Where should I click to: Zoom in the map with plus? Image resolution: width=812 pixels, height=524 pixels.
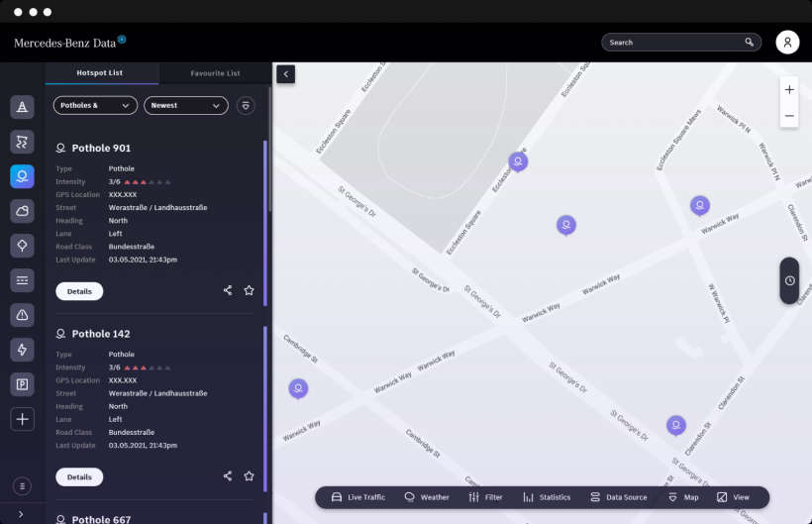click(789, 89)
